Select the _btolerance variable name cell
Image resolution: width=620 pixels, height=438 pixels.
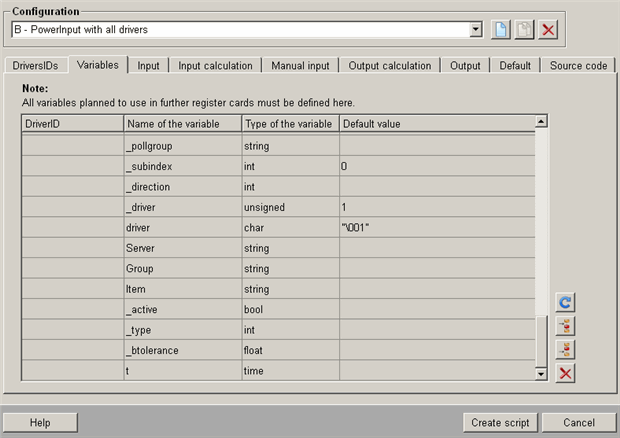182,352
